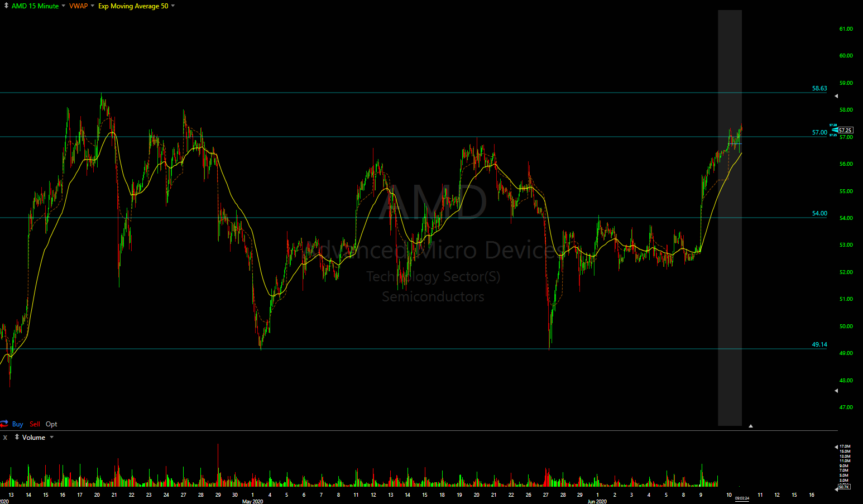The image size is (863, 504).
Task: Click the 58.63 horizontal price level label
Action: pos(819,88)
